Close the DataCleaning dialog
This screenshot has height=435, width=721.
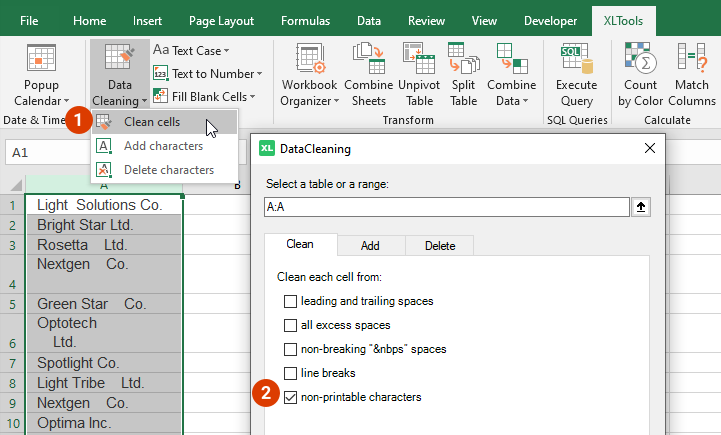coord(650,148)
